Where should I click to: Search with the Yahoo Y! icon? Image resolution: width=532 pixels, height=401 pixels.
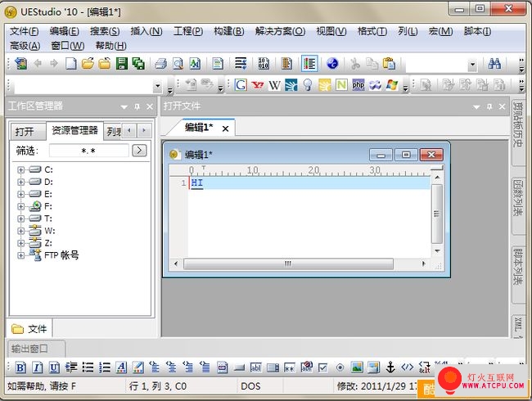[258, 84]
